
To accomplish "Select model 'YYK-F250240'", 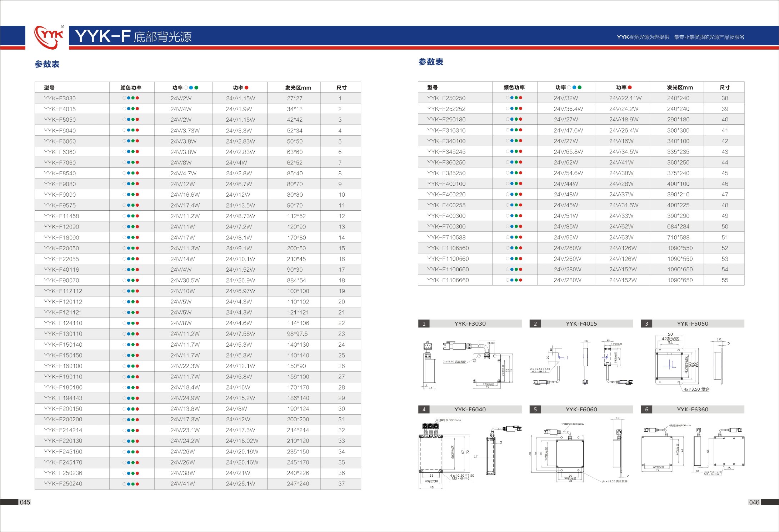I will pos(63,484).
